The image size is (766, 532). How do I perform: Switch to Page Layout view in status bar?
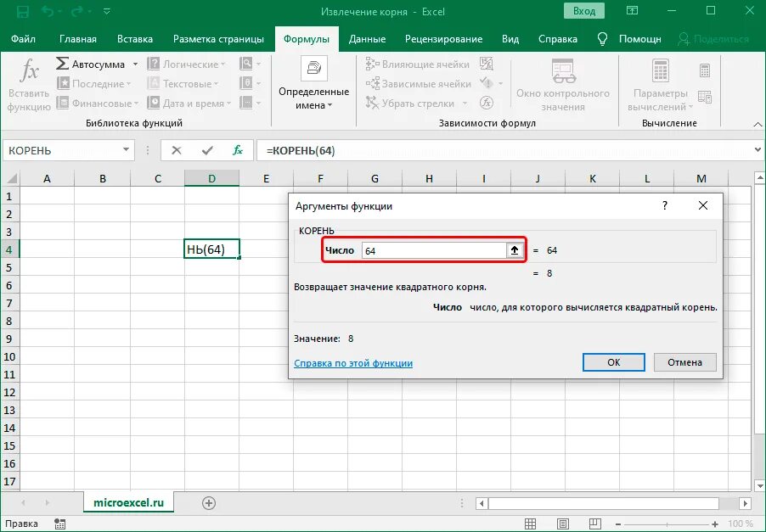(563, 524)
